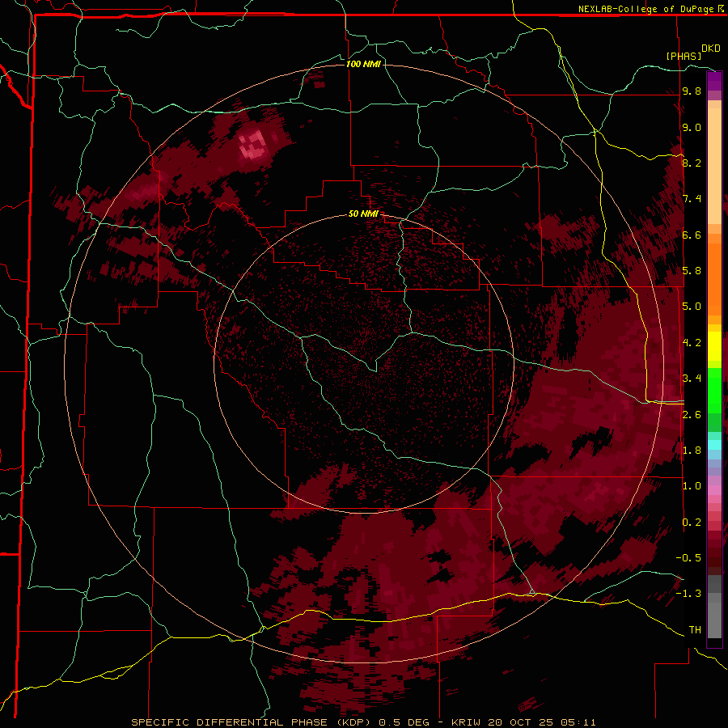Click the 3.4 value on the scale
Viewport: 728px width, 728px height.
(x=692, y=379)
